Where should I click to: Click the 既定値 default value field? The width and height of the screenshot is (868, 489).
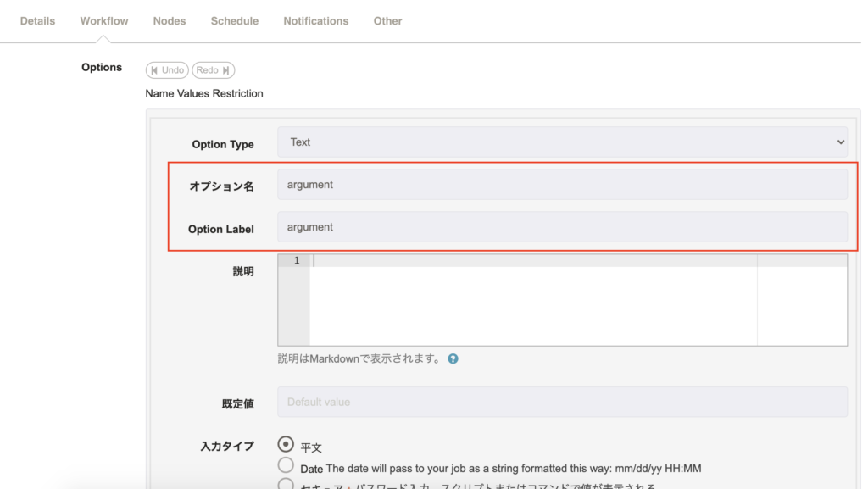[x=563, y=403]
